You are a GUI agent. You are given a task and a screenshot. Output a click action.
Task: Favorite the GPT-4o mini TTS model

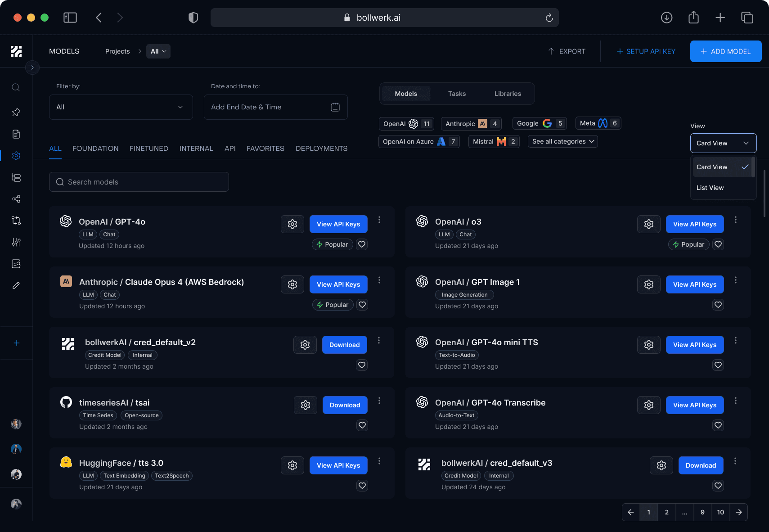coord(718,365)
